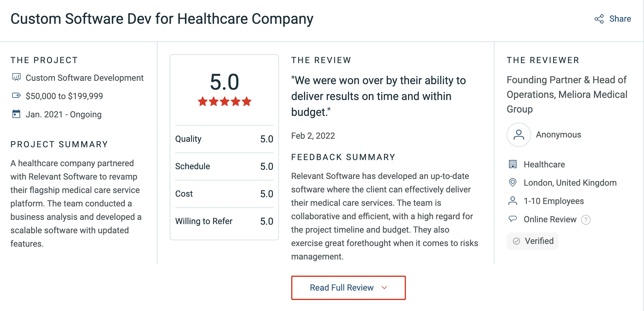Click the Healthcare industry building icon
The height and width of the screenshot is (311, 644).
pos(513,164)
